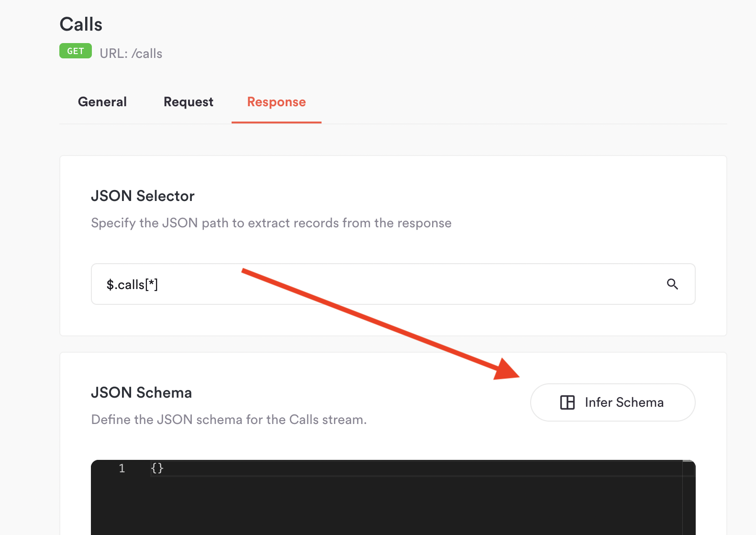Focus the $.calls[*] JSON path input field
The height and width of the screenshot is (535, 756).
click(393, 284)
